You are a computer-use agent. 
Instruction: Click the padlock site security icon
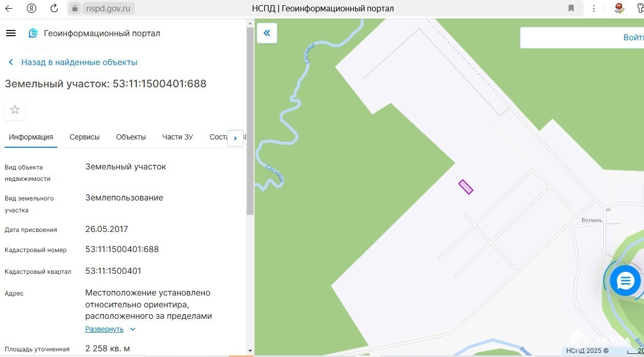pos(75,8)
